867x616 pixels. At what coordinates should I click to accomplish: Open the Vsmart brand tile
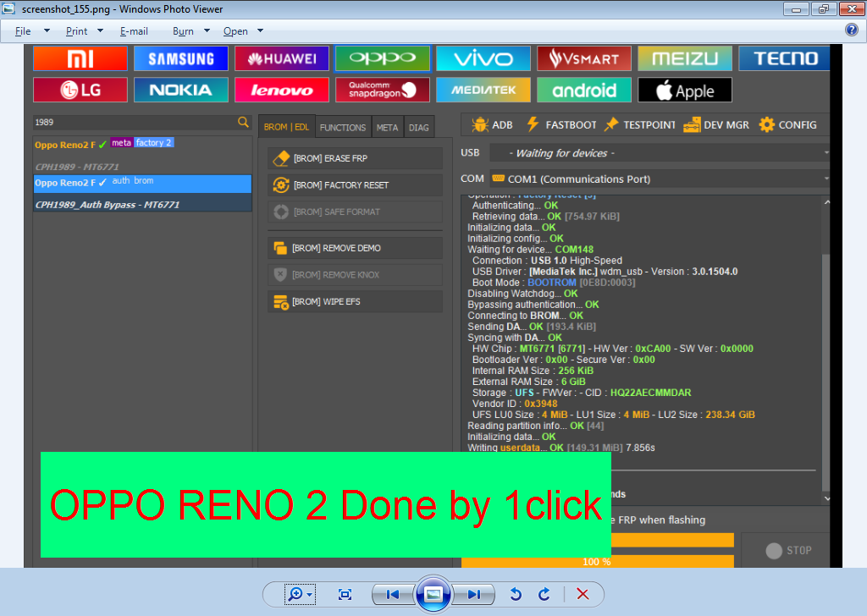coord(584,58)
